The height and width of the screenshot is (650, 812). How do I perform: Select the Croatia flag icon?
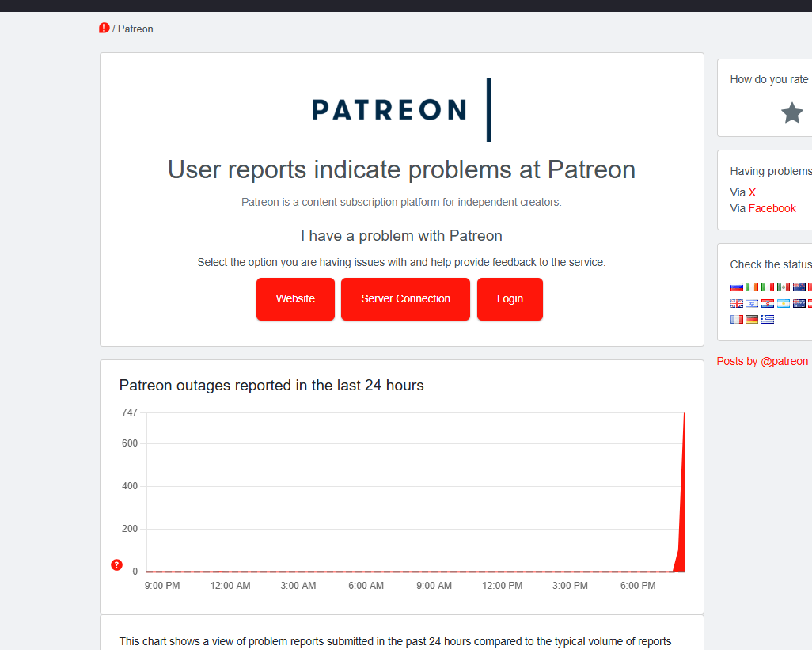pos(768,303)
